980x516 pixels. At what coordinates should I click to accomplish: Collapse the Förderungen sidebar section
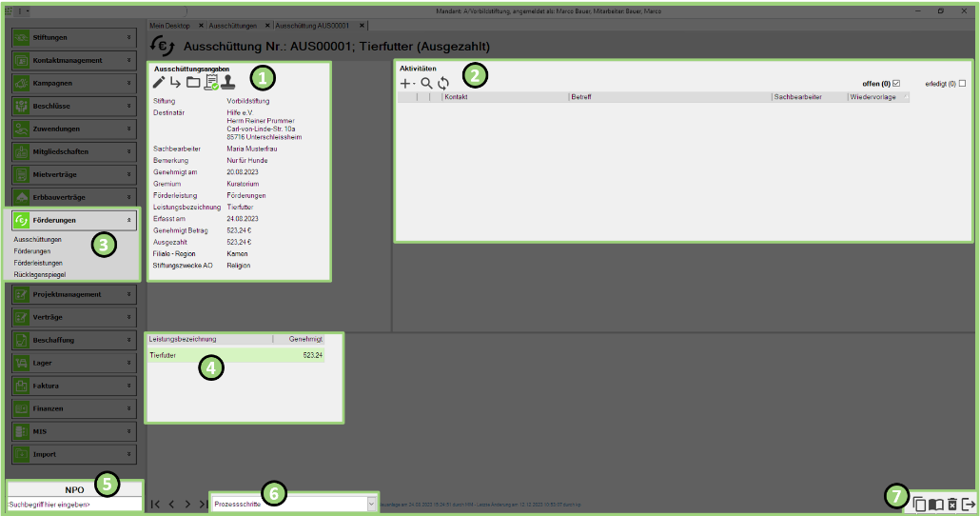tap(75, 220)
